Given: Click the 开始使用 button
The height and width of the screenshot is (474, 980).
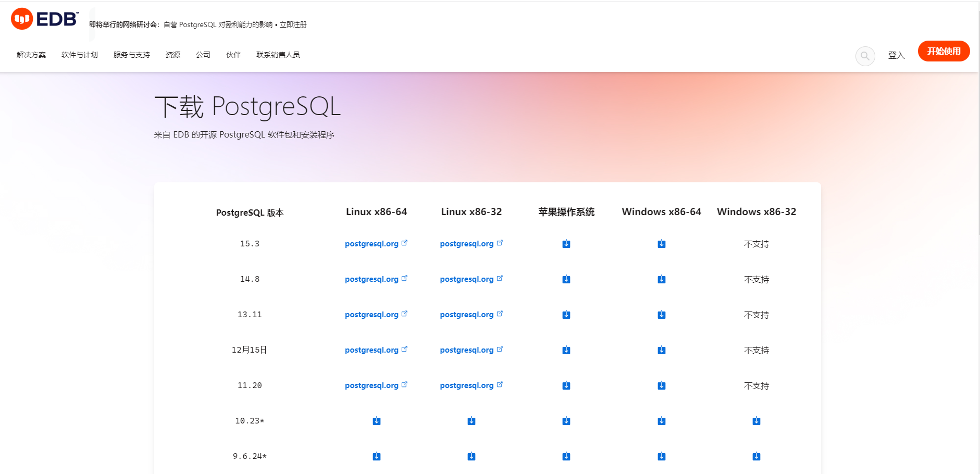Looking at the screenshot, I should pos(944,51).
